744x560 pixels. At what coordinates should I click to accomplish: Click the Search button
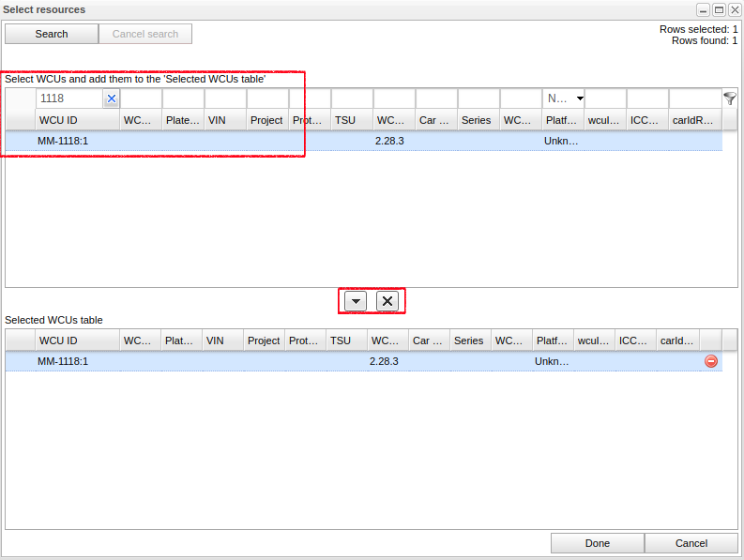52,34
